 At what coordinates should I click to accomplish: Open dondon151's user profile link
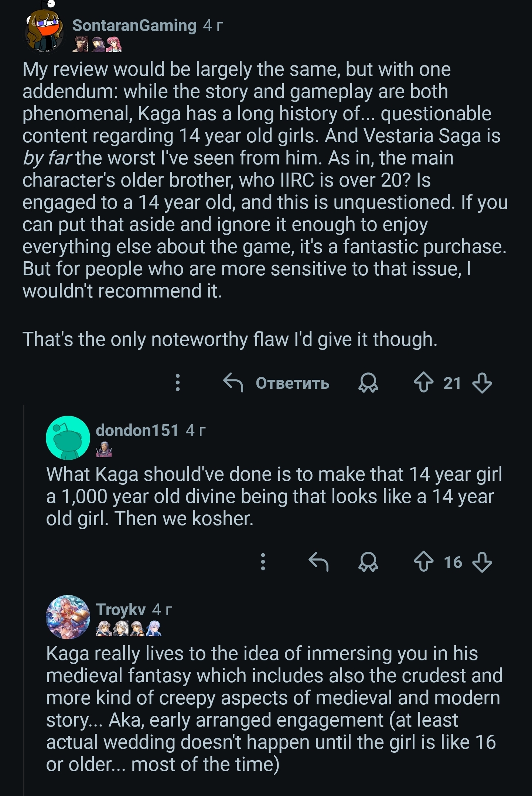point(137,430)
